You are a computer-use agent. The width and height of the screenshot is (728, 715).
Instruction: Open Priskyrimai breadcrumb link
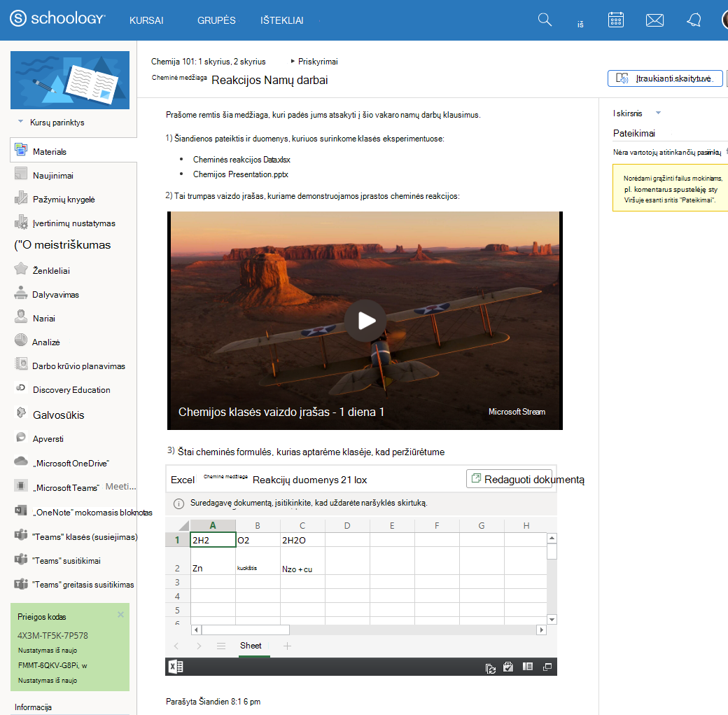318,62
